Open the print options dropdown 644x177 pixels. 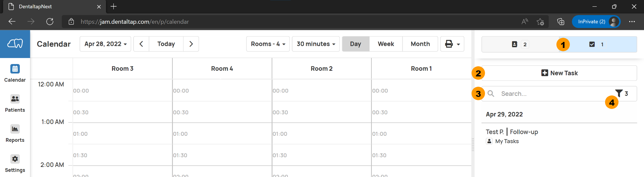[x=452, y=44]
